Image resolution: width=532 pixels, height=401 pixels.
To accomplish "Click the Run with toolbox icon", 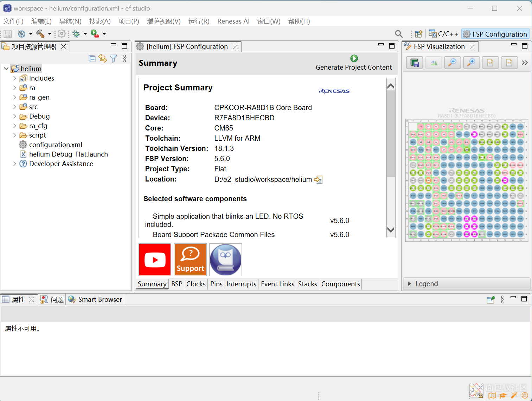I will (x=95, y=34).
